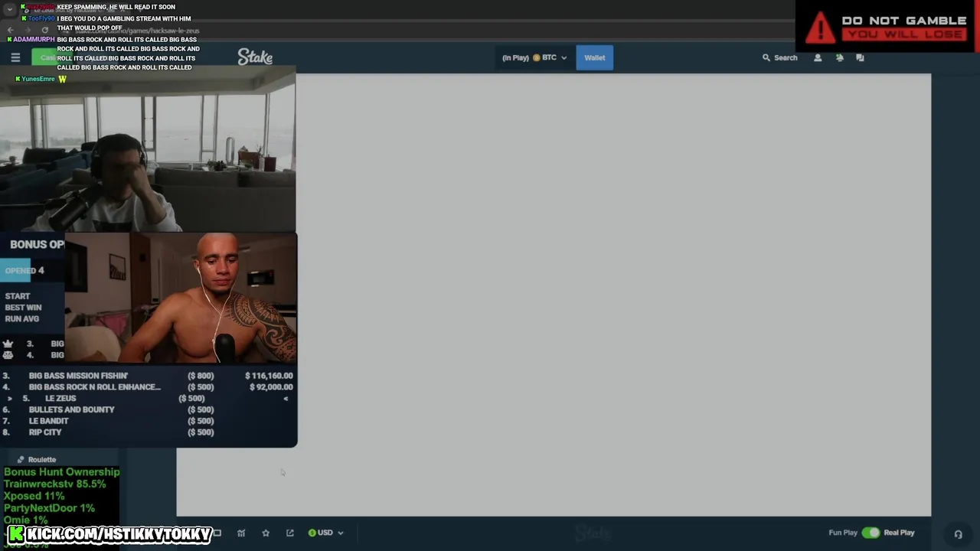Select Le Zeus row in bonus list
Screen dimensions: 980x551
click(148, 398)
